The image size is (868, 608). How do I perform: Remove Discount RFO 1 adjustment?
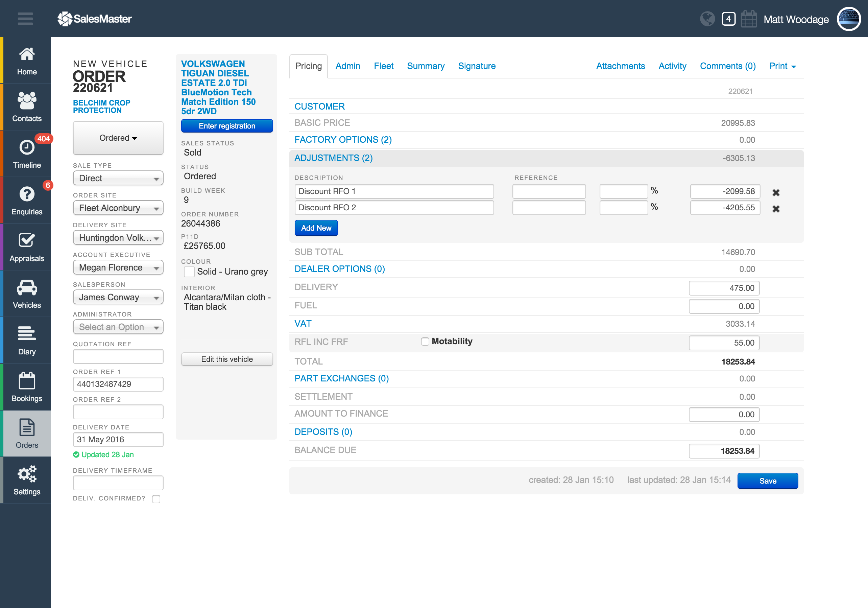pos(776,192)
